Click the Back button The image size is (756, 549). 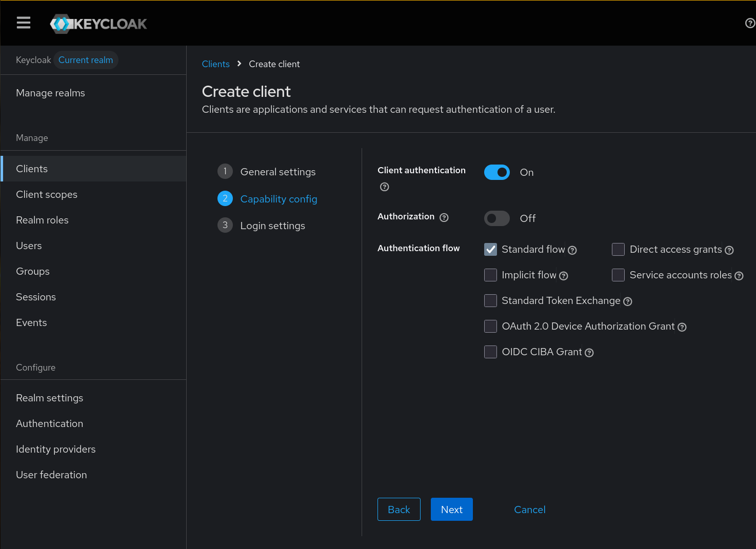point(399,510)
